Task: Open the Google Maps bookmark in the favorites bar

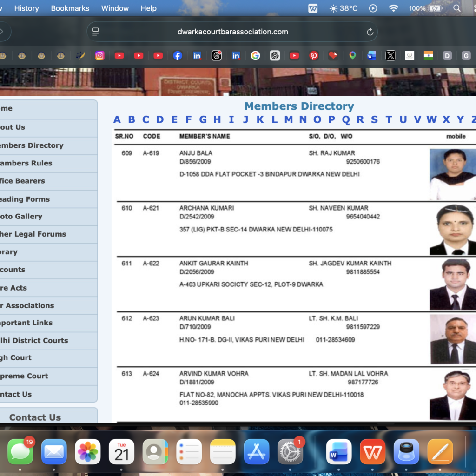Action: tap(352, 55)
